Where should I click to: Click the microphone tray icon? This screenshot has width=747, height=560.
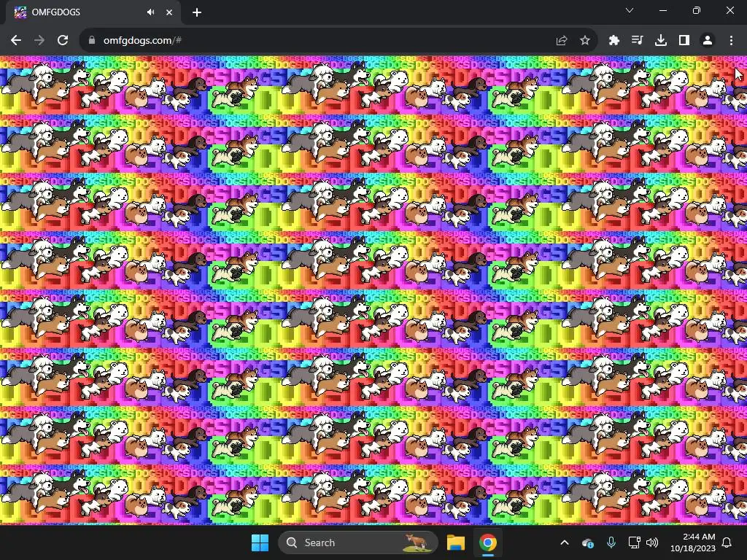[611, 542]
